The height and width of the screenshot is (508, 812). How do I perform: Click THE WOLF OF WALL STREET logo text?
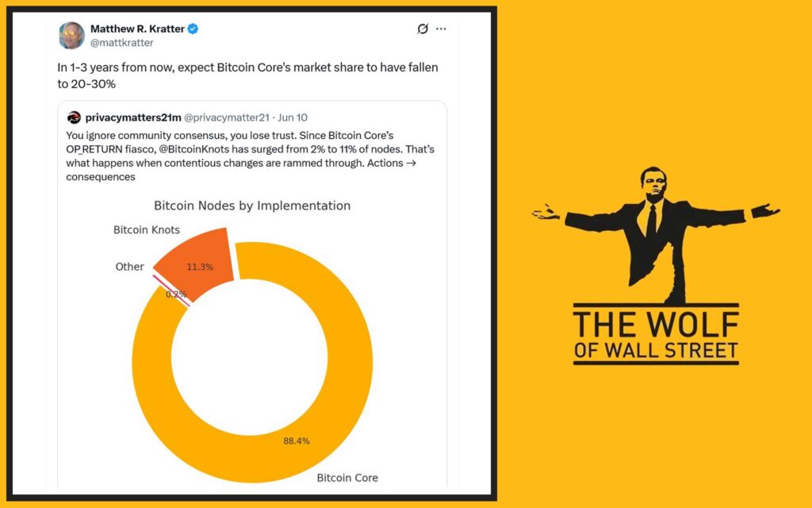[656, 334]
